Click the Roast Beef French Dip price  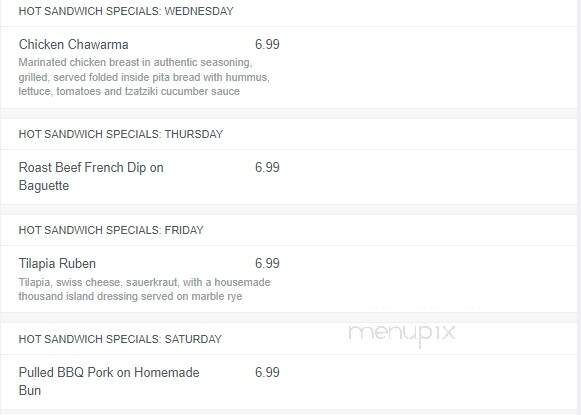coord(267,167)
